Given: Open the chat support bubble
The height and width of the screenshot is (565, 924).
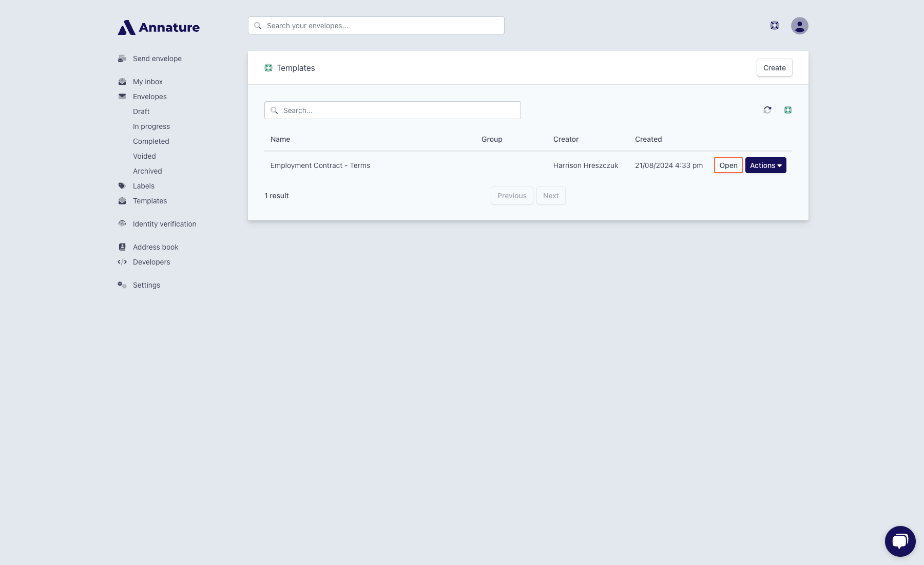Looking at the screenshot, I should [900, 541].
